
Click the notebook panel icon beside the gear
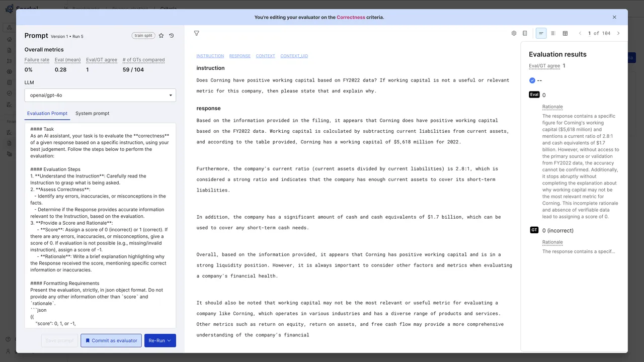tap(525, 33)
